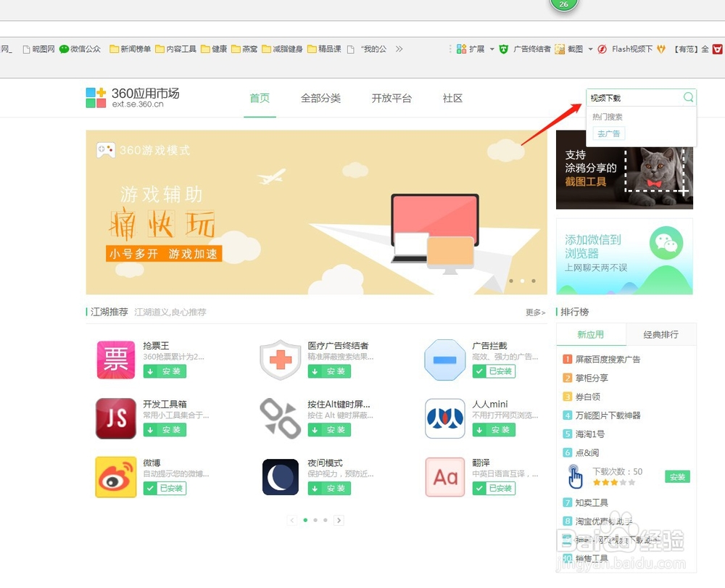Open the 昵图网 bookmark

(x=39, y=49)
